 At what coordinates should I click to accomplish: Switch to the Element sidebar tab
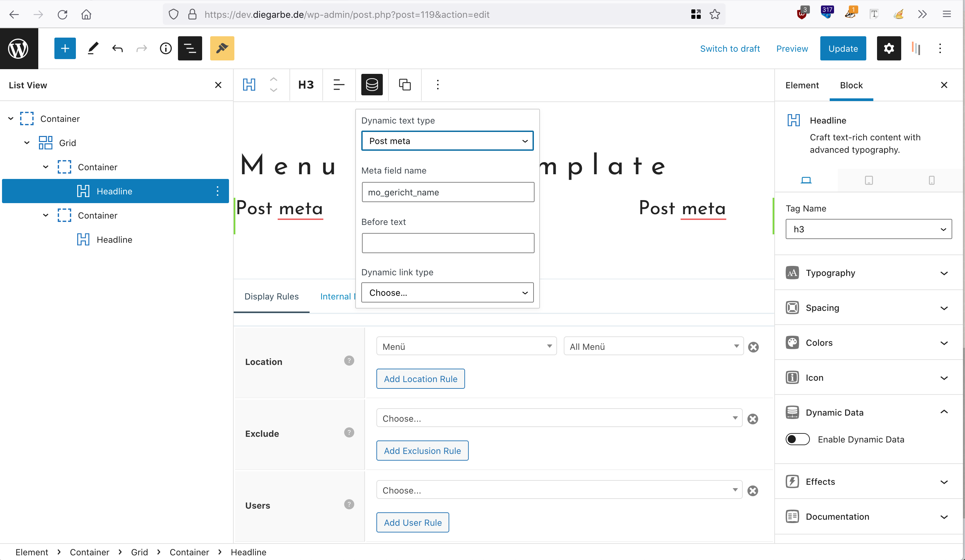(802, 85)
